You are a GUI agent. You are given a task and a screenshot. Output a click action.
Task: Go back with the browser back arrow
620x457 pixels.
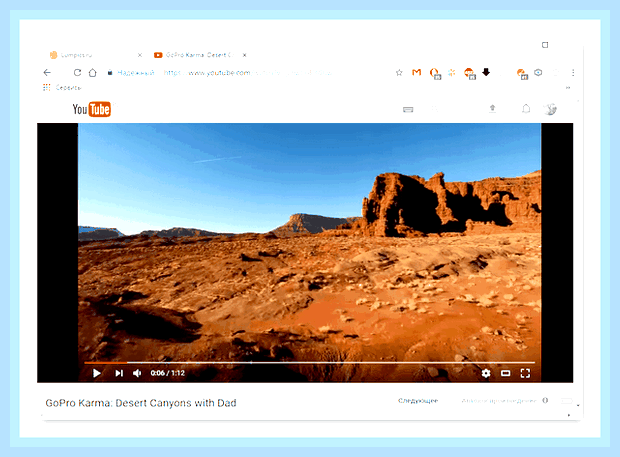[x=47, y=72]
